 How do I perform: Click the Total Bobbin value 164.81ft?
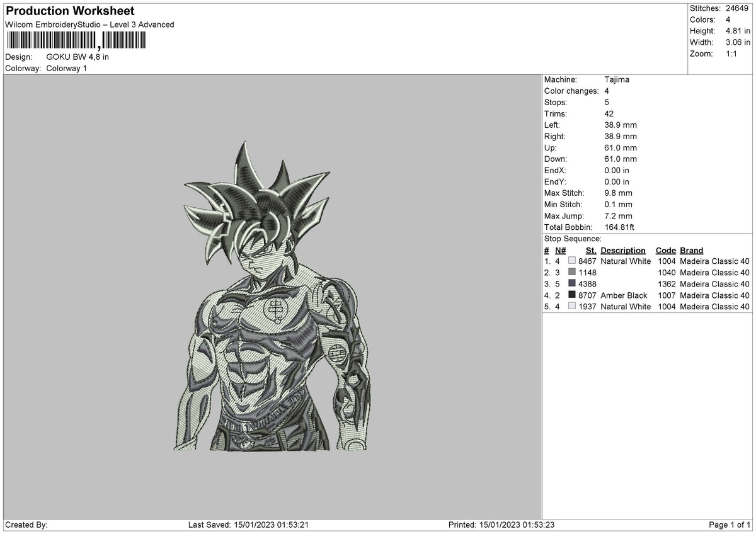[621, 227]
